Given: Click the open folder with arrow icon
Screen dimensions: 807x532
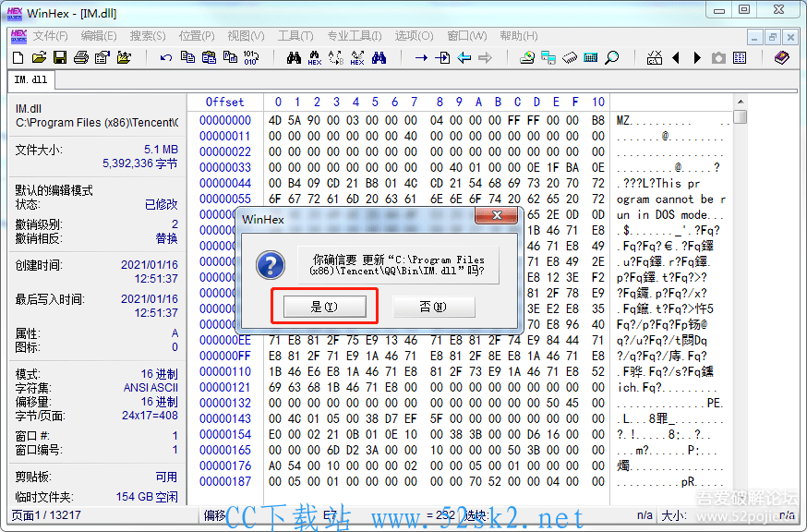Looking at the screenshot, I should pyautogui.click(x=124, y=57).
